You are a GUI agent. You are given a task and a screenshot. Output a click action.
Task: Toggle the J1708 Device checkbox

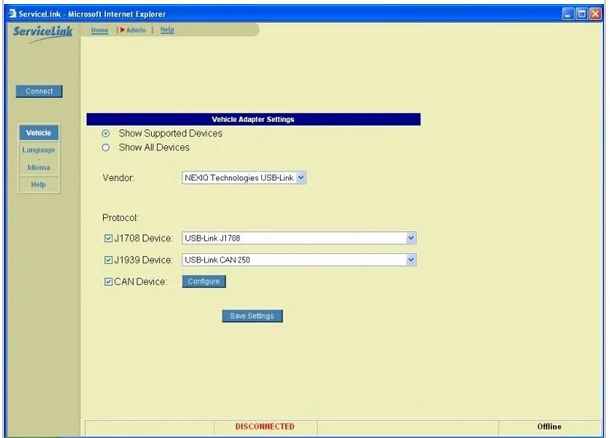[x=108, y=238]
